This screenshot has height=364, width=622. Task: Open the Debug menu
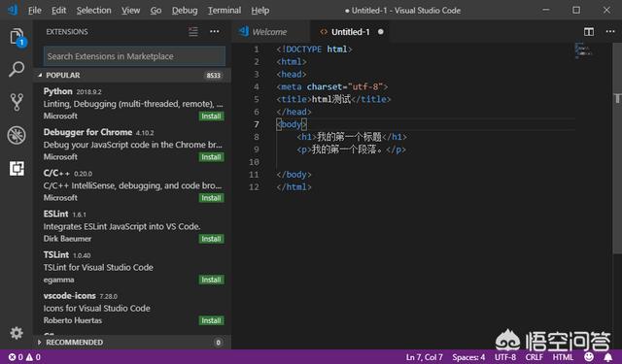[185, 11]
